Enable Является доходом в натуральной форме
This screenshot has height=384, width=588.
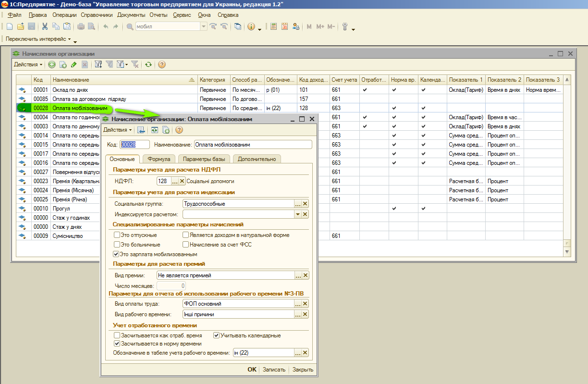185,235
